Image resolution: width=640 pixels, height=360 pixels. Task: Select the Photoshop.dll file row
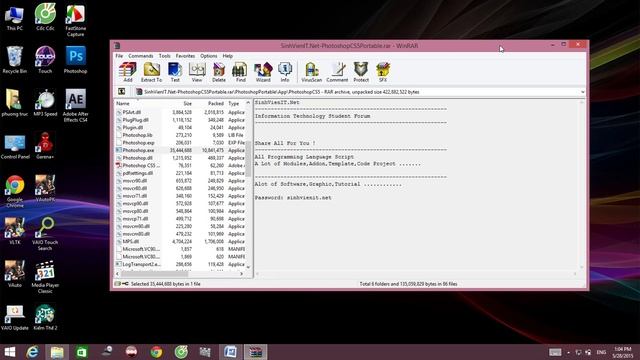[x=180, y=158]
